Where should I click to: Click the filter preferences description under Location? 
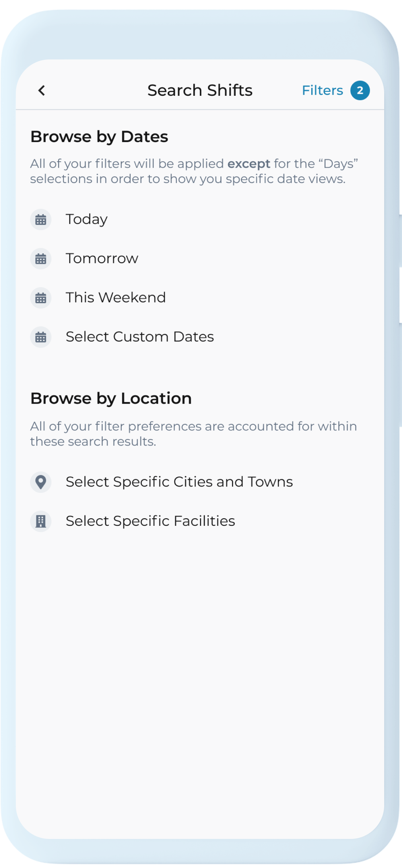click(193, 434)
